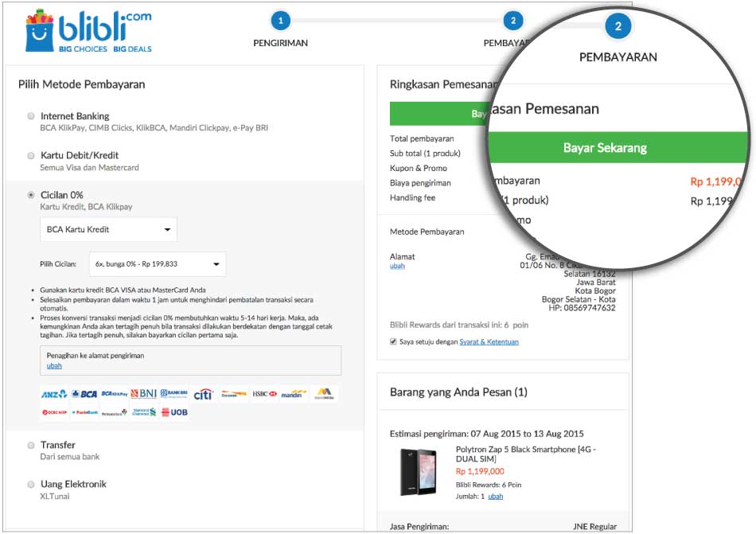Click the Rp 1,199,000 product price
This screenshot has height=534, width=756.
(x=480, y=471)
